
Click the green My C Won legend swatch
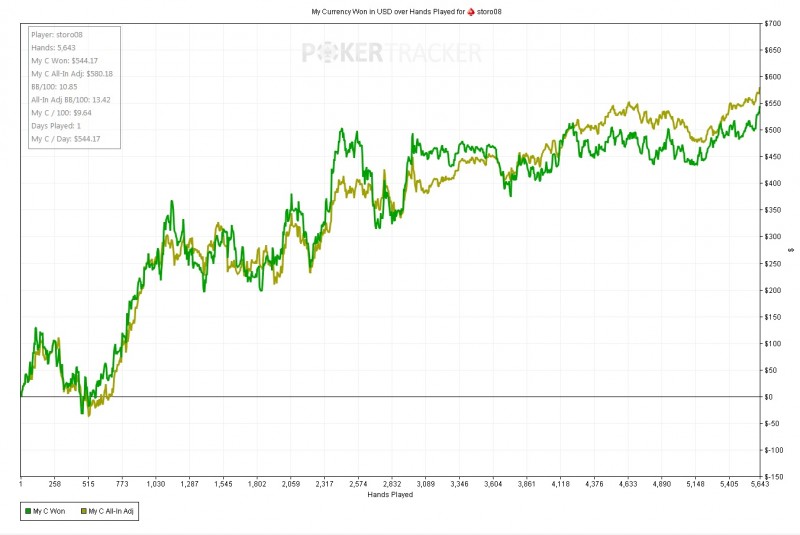tap(28, 511)
